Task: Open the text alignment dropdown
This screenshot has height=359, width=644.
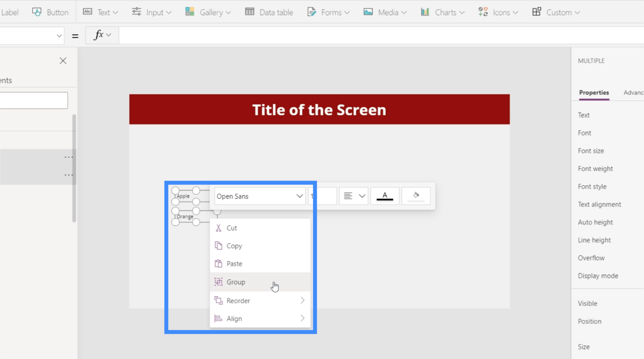Action: [x=353, y=196]
